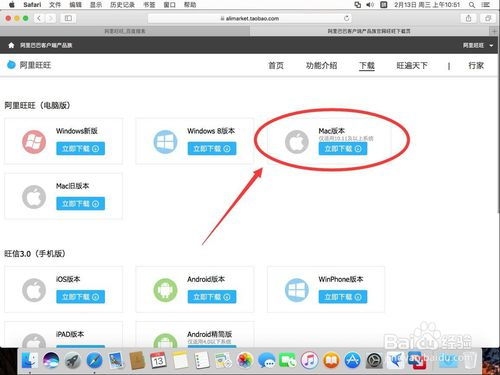The width and height of the screenshot is (500, 375).
Task: Click 立即下载 under WinPhone版本
Action: 343,297
